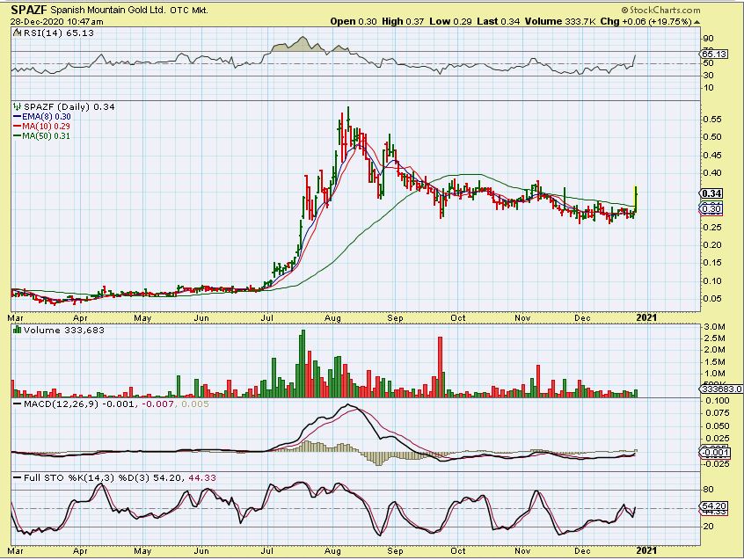Click the yellow-highlighted latest price candle
Viewport: 744px width, 560px height.
tap(635, 200)
